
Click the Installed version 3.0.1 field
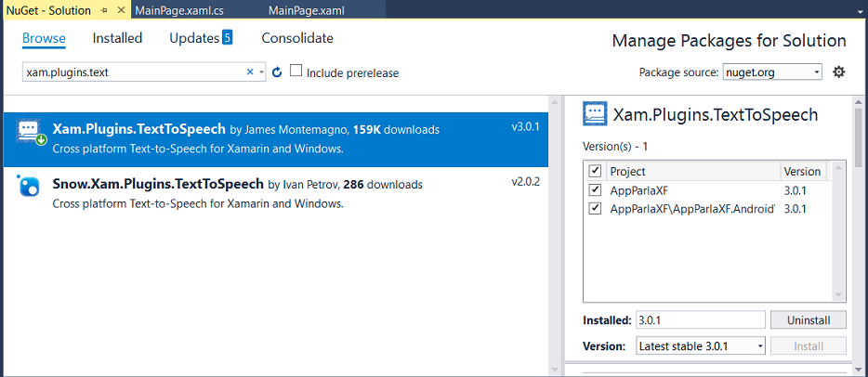pos(701,320)
